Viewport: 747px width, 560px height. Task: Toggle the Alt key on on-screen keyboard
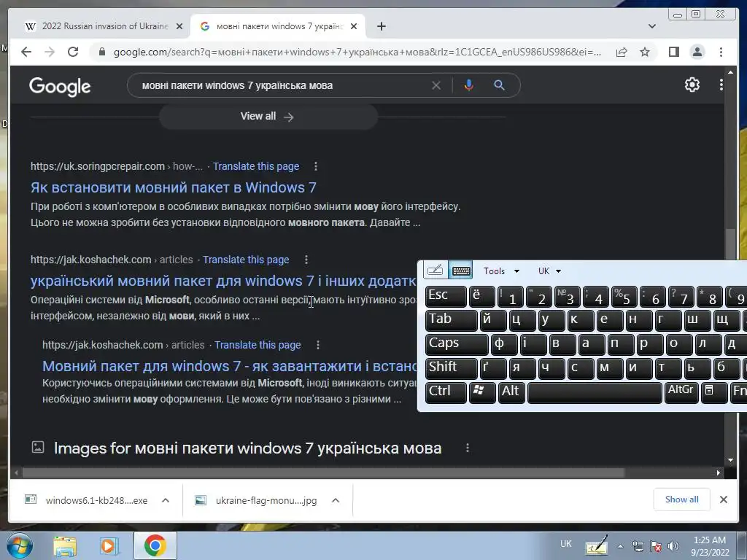coord(511,392)
